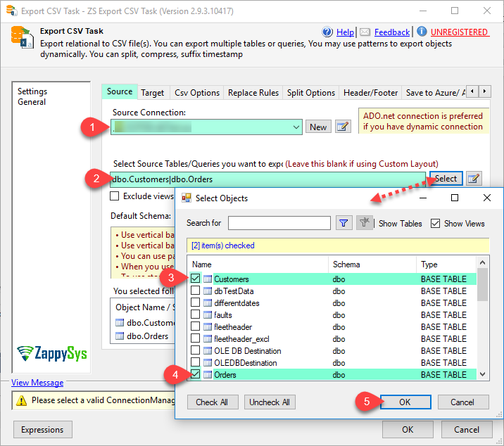
Task: Click the object list scrollbar up arrow
Action: click(x=482, y=263)
